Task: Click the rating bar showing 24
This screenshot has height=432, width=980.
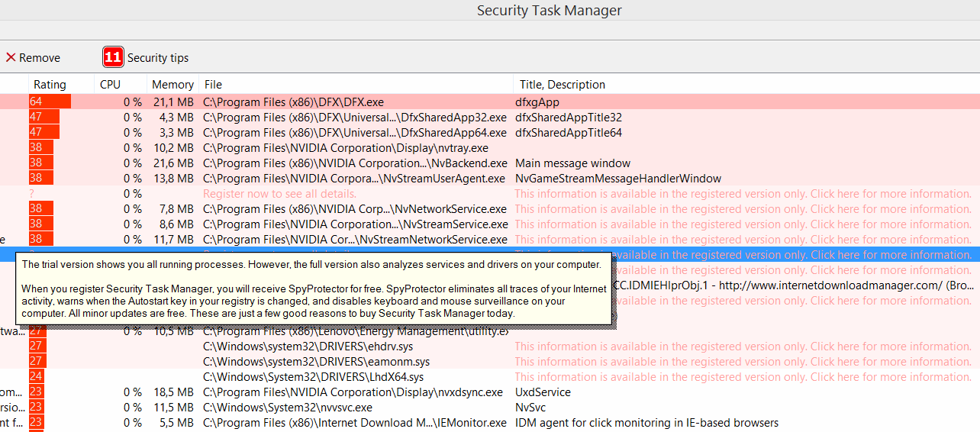Action: 36,377
